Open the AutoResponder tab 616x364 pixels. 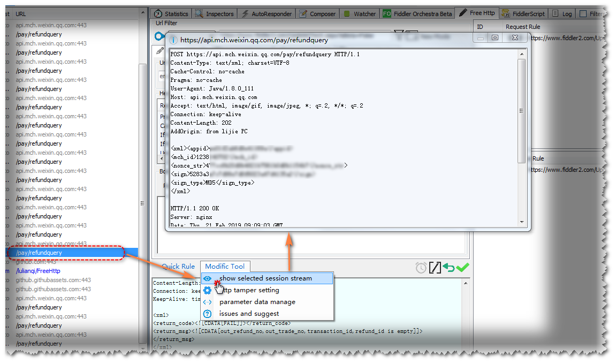point(267,14)
